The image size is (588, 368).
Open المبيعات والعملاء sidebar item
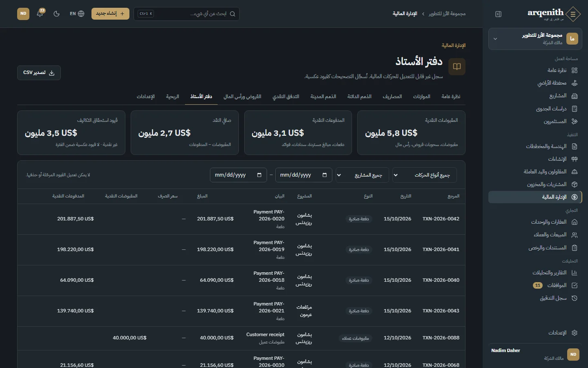point(535,235)
